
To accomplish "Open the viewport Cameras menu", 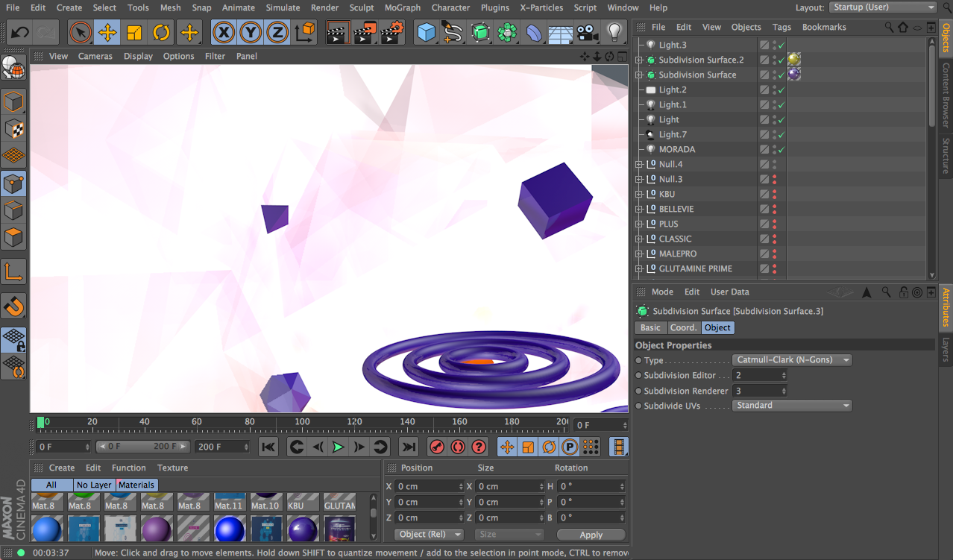I will [95, 56].
